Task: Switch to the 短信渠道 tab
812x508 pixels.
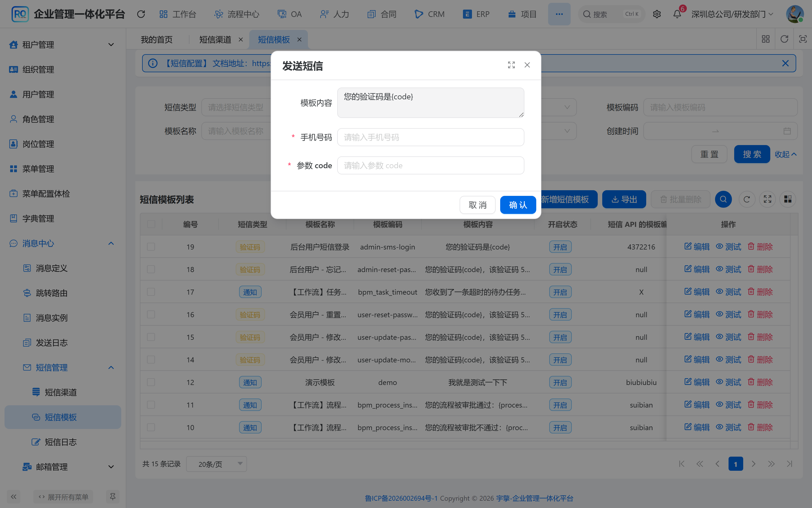Action: [x=215, y=39]
